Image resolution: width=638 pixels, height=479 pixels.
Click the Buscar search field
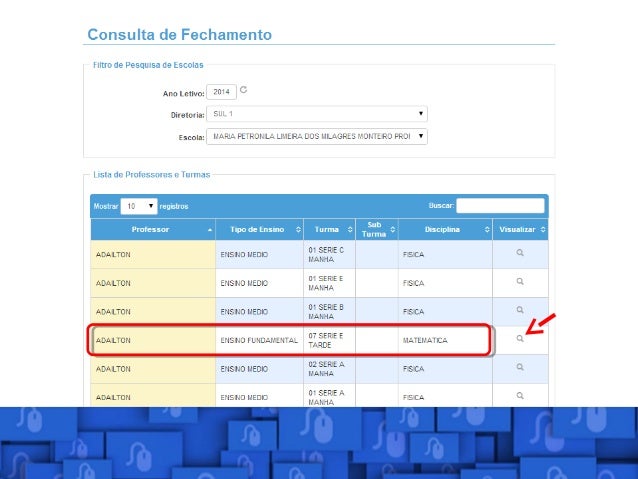pyautogui.click(x=500, y=206)
